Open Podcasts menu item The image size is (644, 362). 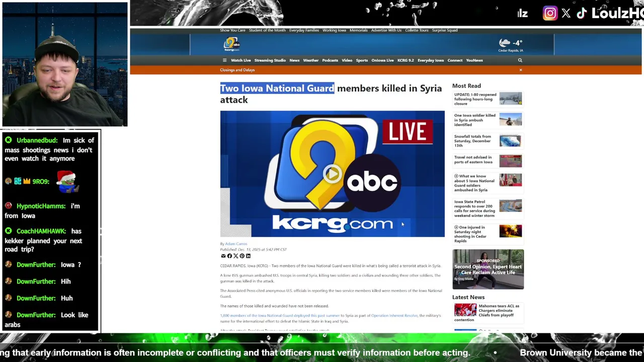(x=330, y=60)
